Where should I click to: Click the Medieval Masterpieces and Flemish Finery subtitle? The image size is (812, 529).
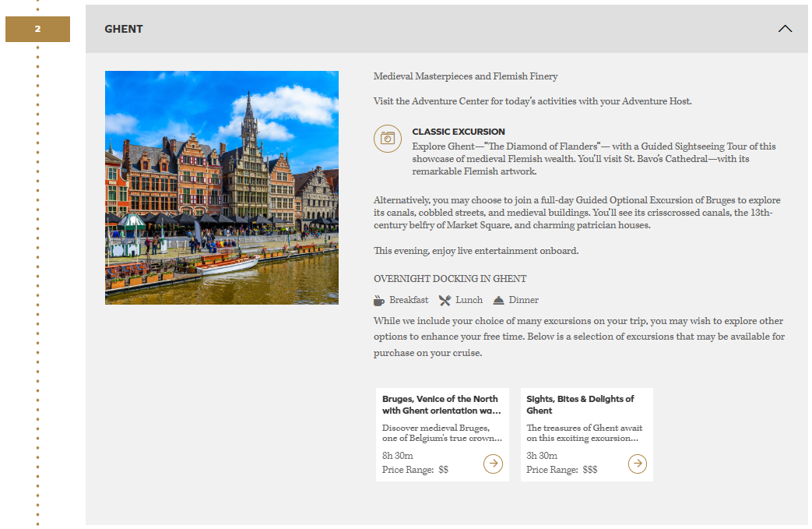[x=466, y=76]
